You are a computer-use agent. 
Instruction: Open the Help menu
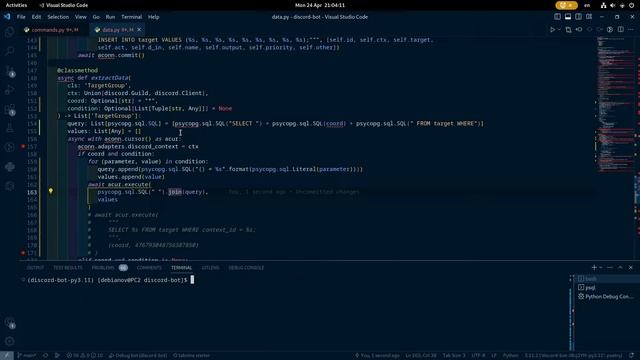(153, 17)
